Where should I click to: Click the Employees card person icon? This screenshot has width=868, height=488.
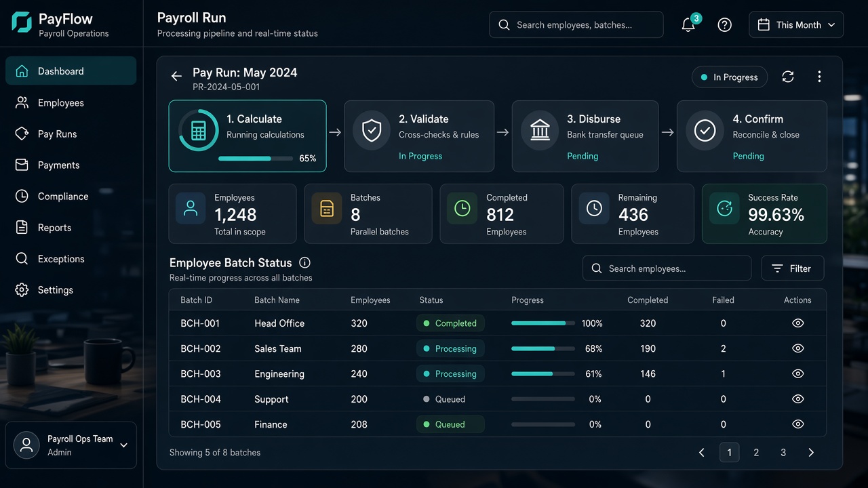click(191, 208)
